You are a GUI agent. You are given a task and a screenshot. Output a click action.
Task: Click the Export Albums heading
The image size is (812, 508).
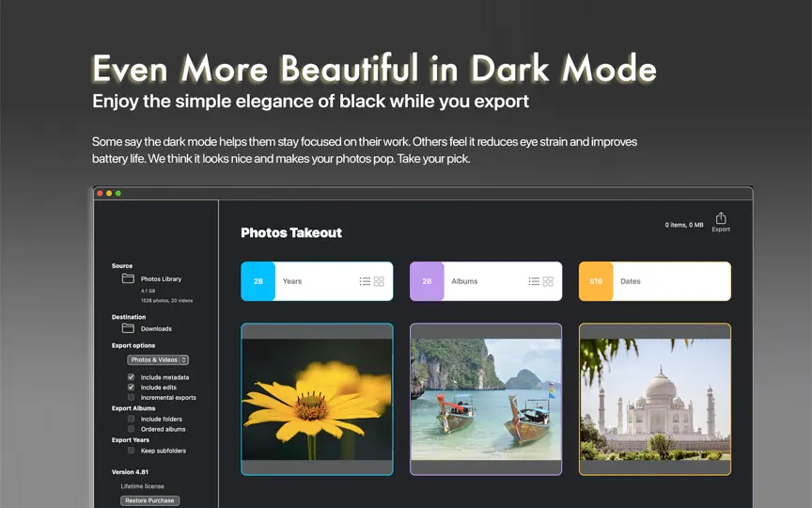(x=133, y=408)
